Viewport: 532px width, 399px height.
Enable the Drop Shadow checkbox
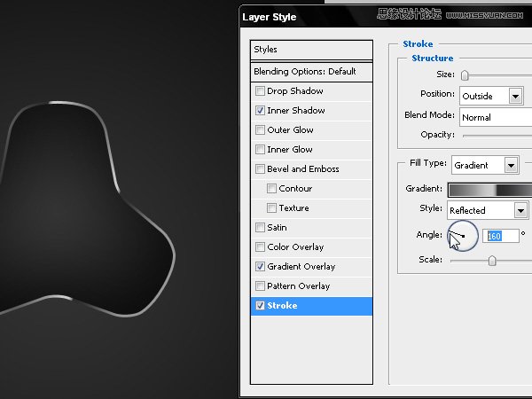coord(260,91)
